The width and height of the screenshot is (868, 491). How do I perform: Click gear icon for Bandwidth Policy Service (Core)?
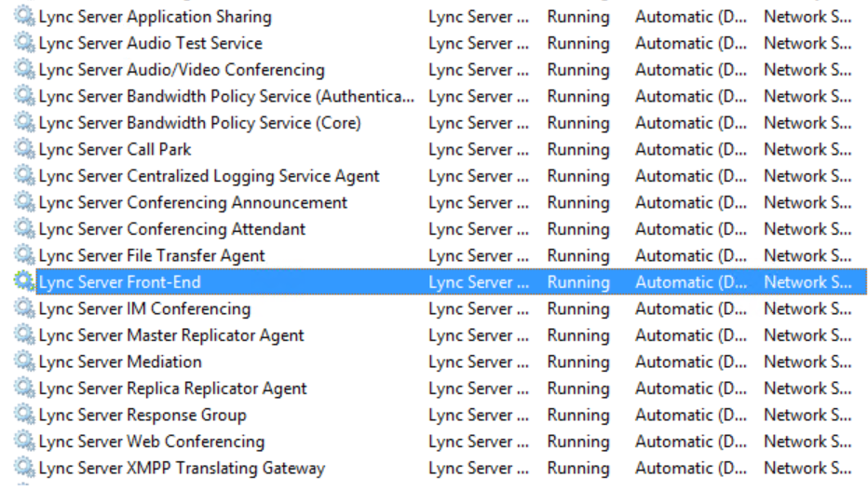pyautogui.click(x=24, y=122)
